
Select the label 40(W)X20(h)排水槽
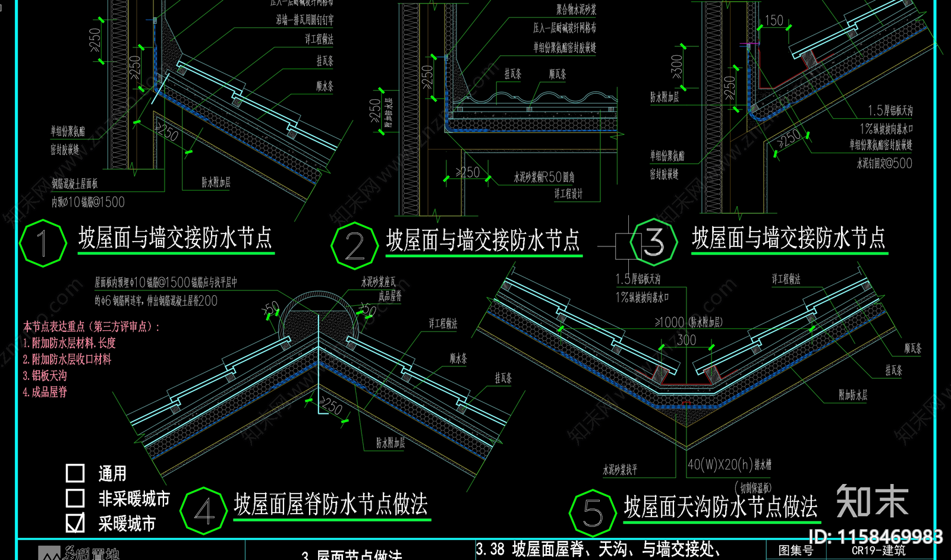click(x=730, y=464)
